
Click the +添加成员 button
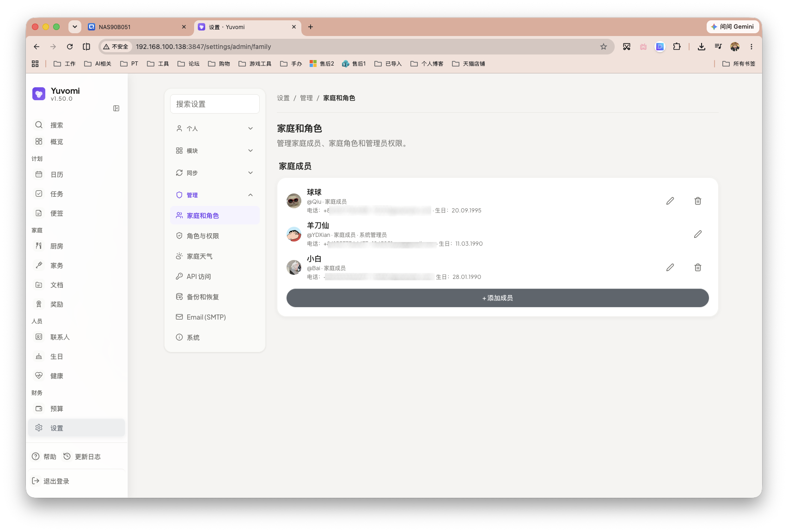point(497,298)
